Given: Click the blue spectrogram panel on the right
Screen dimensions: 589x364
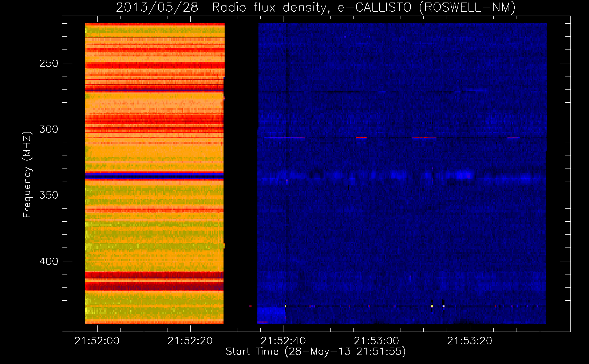Looking at the screenshot, I should 402,174.
